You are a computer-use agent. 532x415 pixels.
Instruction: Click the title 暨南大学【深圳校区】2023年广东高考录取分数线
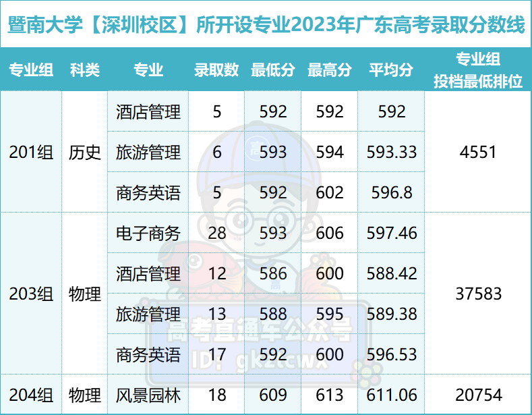pyautogui.click(x=266, y=24)
